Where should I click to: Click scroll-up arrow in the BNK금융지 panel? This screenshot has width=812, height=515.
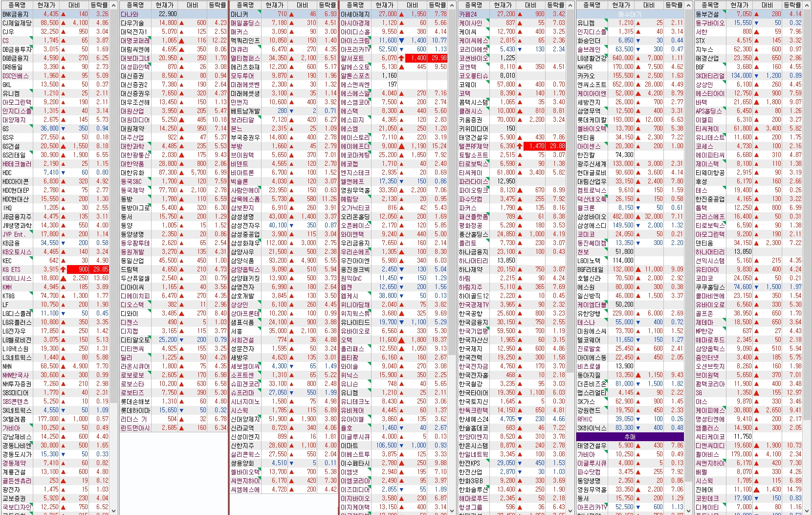point(113,5)
